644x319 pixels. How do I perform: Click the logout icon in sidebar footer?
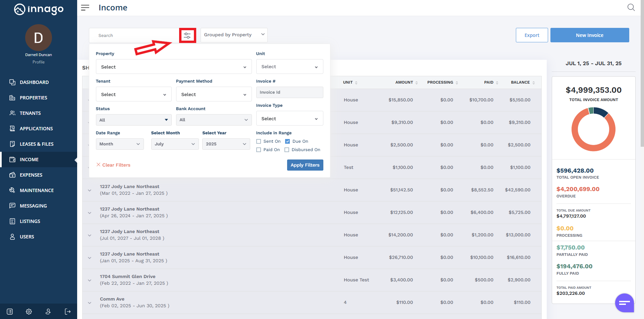pos(68,312)
